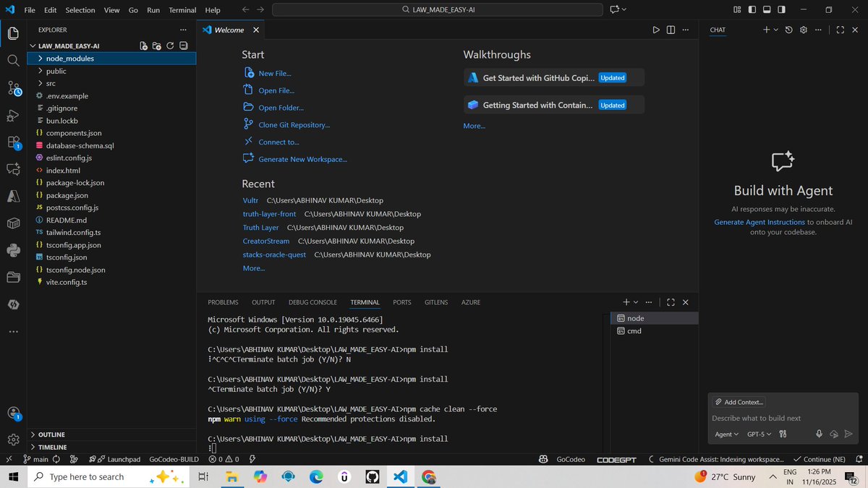Click the command center search box
868x488 pixels.
(438, 9)
